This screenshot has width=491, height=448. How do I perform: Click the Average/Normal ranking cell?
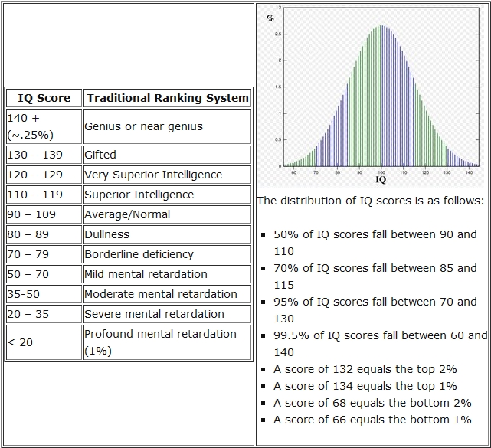[168, 214]
